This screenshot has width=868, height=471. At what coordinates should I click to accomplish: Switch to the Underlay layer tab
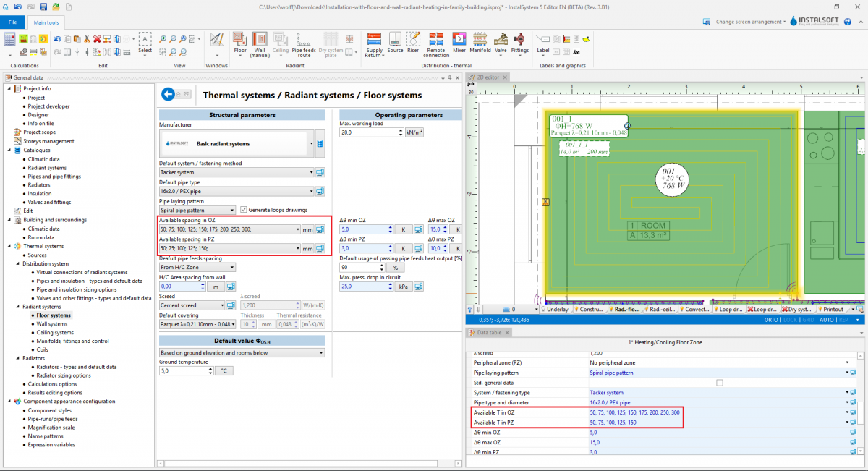pyautogui.click(x=555, y=309)
